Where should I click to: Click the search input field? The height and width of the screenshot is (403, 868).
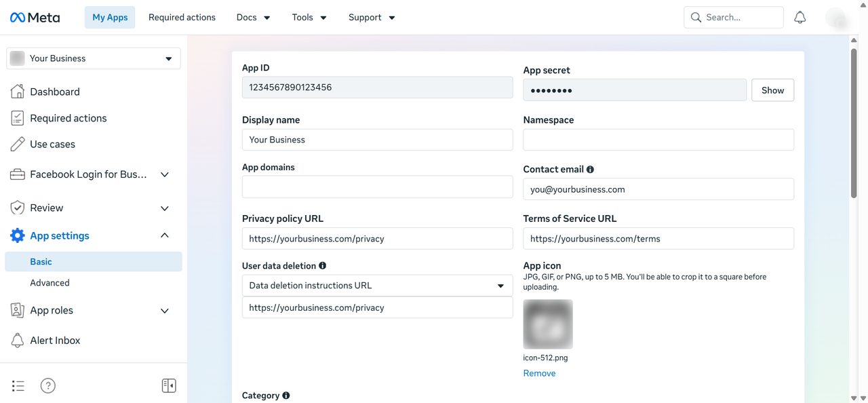click(x=734, y=18)
